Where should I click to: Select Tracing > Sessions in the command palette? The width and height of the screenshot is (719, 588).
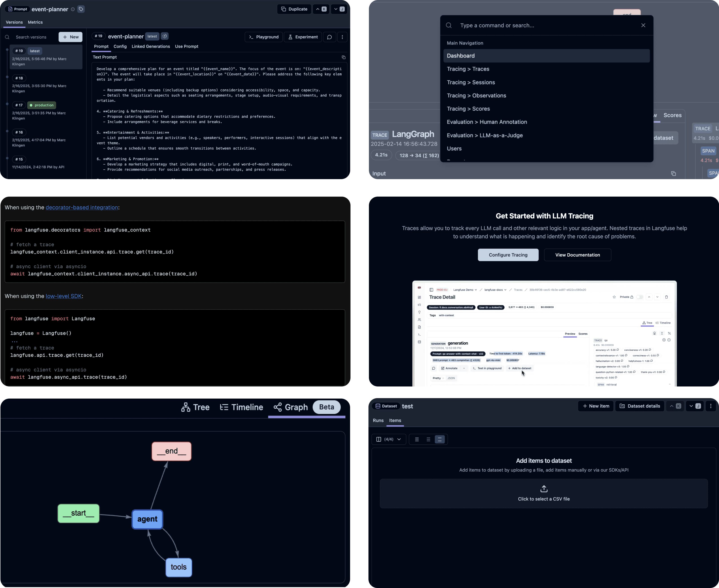tap(471, 82)
